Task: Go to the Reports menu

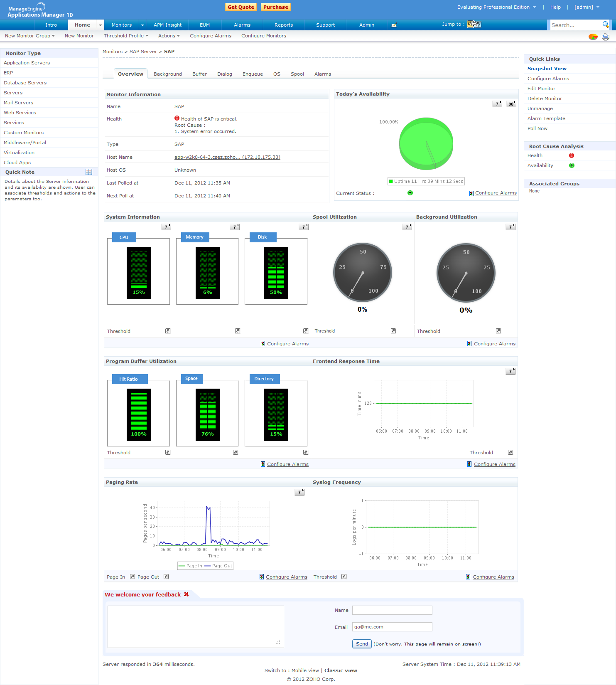Action: point(284,25)
